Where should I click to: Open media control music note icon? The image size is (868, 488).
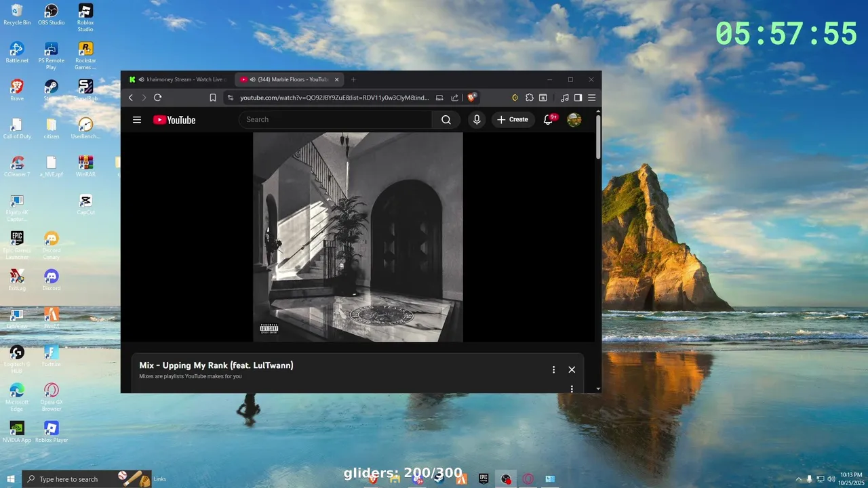[565, 98]
